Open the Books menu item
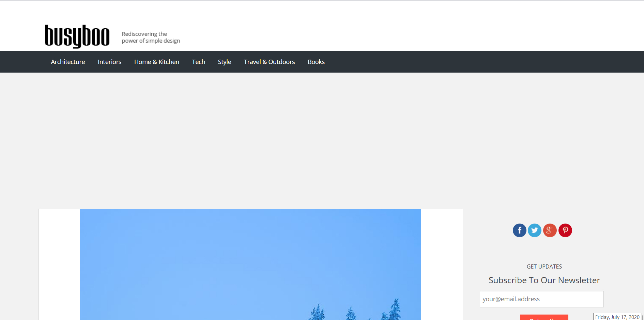Screen dimensions: 644x320 (x=316, y=62)
